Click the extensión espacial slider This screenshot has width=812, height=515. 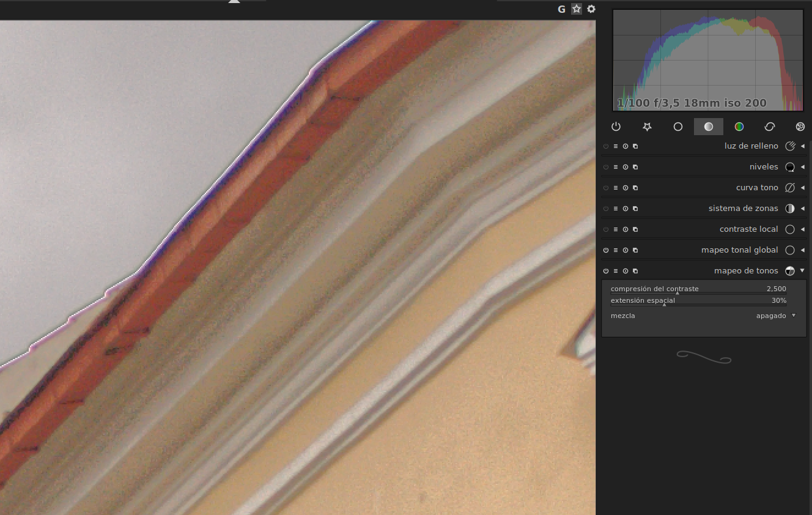[699, 301]
